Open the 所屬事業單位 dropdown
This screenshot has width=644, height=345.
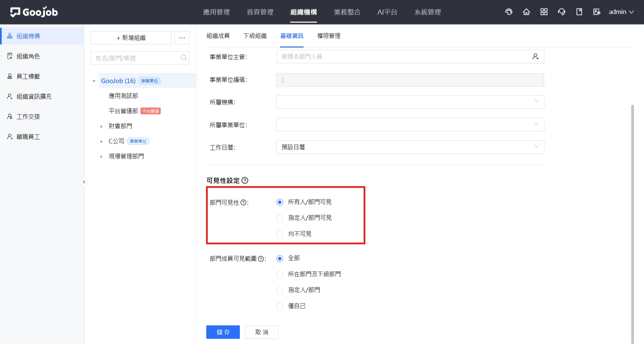pyautogui.click(x=410, y=125)
